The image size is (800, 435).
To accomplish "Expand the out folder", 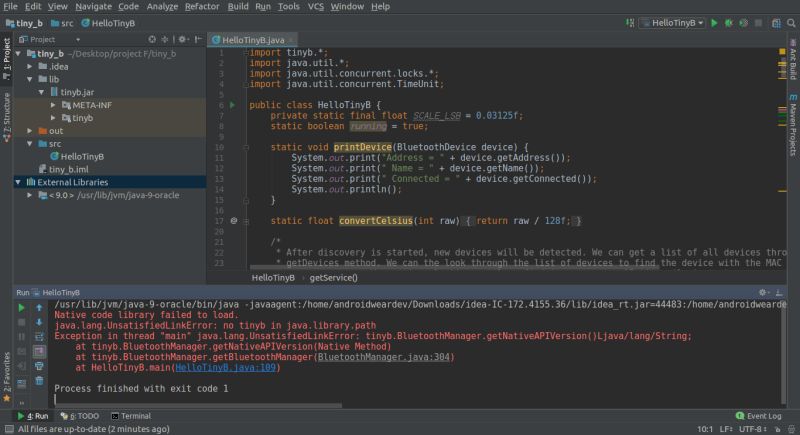I will [x=30, y=131].
